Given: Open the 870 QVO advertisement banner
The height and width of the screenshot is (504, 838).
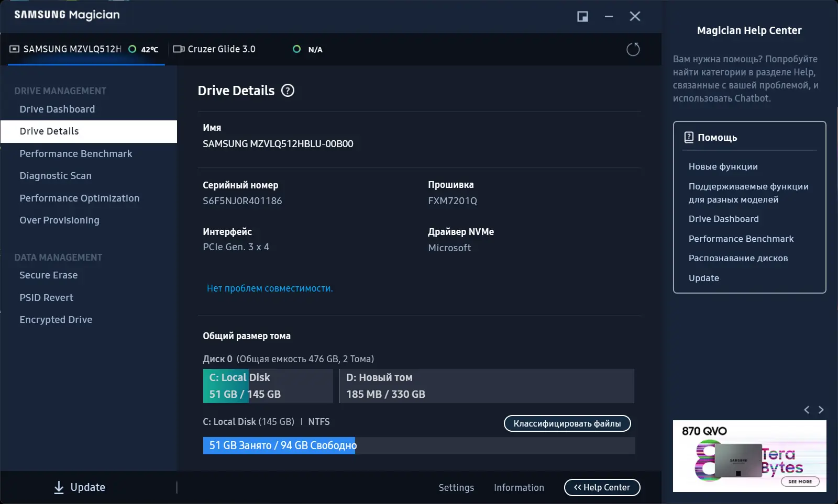Looking at the screenshot, I should coord(749,456).
